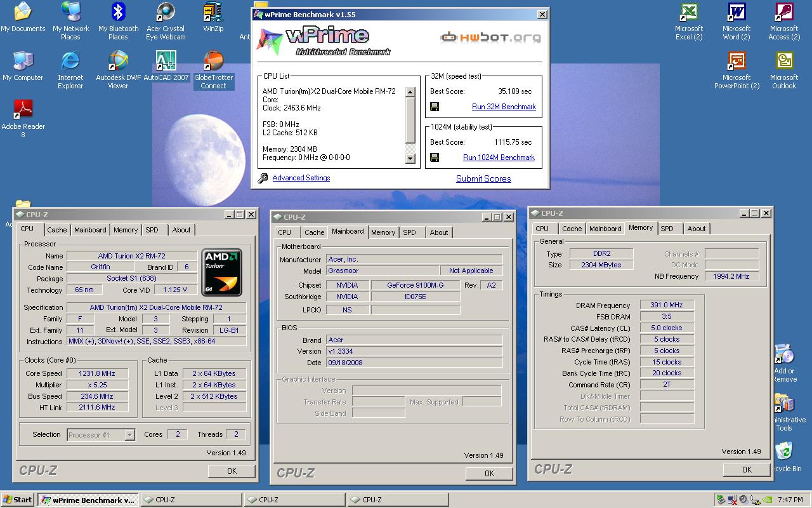This screenshot has width=812, height=508.
Task: Click OK in CPU-Z Memory window
Action: coord(747,469)
